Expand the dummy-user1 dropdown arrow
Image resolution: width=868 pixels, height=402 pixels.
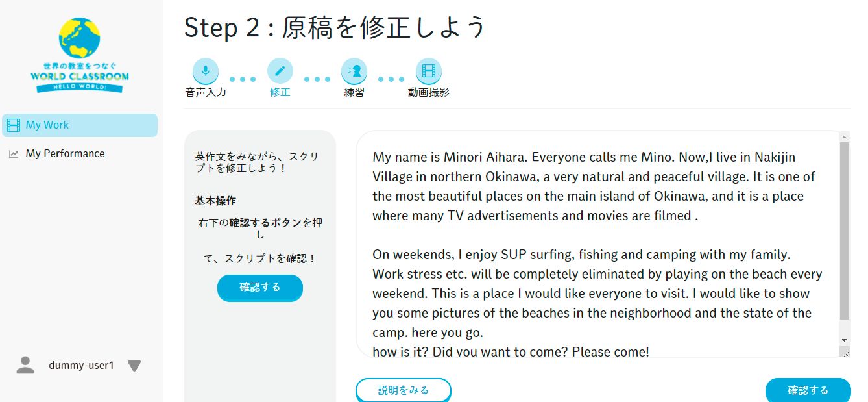pyautogui.click(x=134, y=366)
